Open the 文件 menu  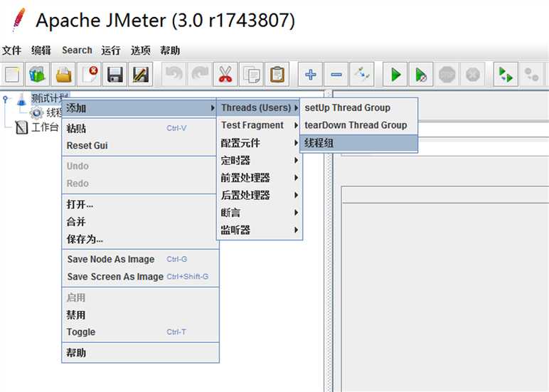[x=11, y=51]
